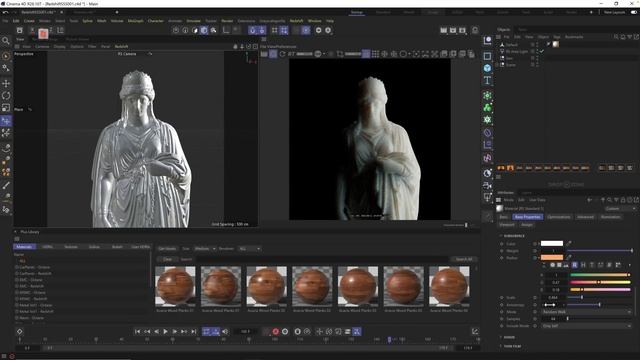Open the Redshift menu in menu bar

[296, 20]
